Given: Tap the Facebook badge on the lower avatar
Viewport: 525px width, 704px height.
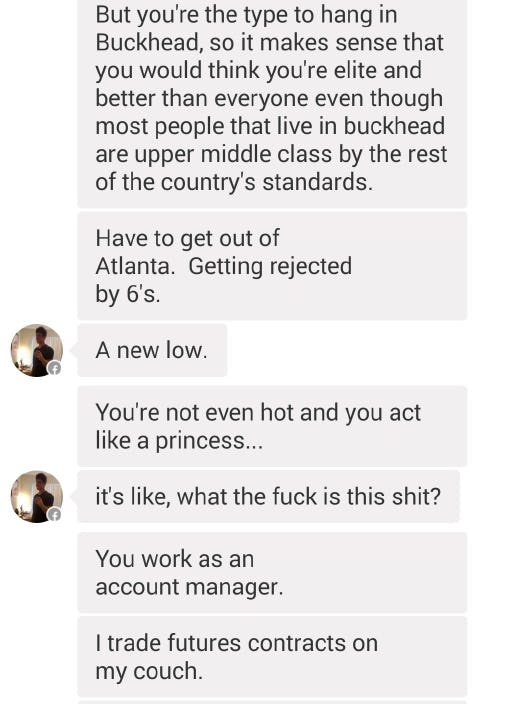Looking at the screenshot, I should 54,515.
